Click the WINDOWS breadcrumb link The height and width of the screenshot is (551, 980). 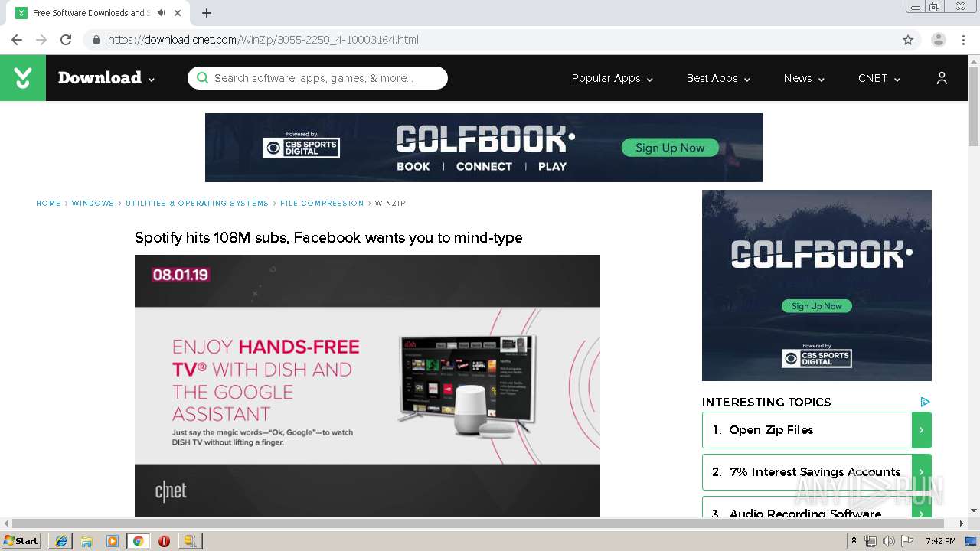point(93,204)
